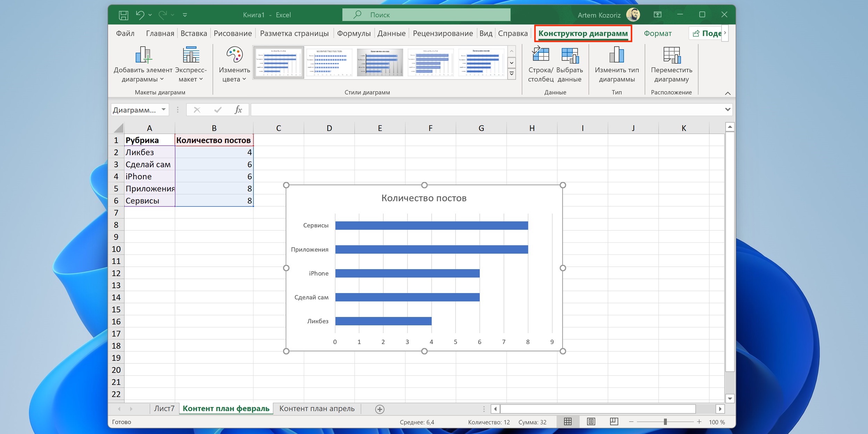
Task: Click the Приложения bar in chart
Action: click(432, 249)
